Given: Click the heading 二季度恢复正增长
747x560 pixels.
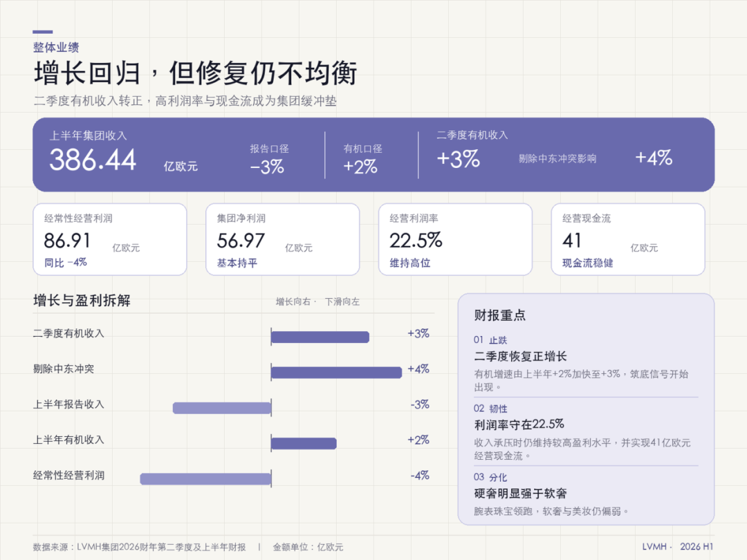Looking at the screenshot, I should [521, 356].
